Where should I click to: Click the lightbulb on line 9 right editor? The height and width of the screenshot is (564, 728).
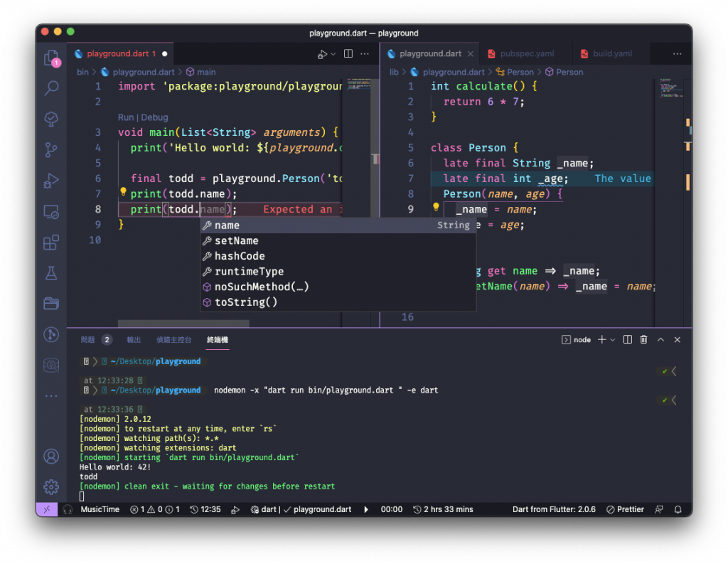[x=436, y=207]
